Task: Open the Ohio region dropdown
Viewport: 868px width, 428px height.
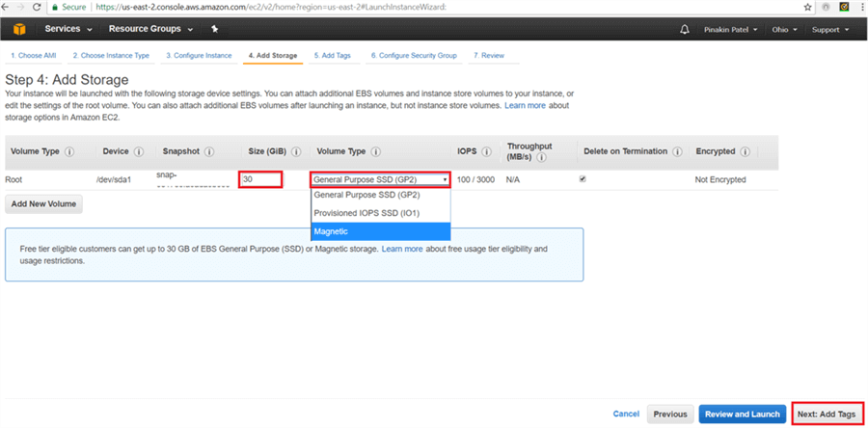Action: [x=784, y=30]
